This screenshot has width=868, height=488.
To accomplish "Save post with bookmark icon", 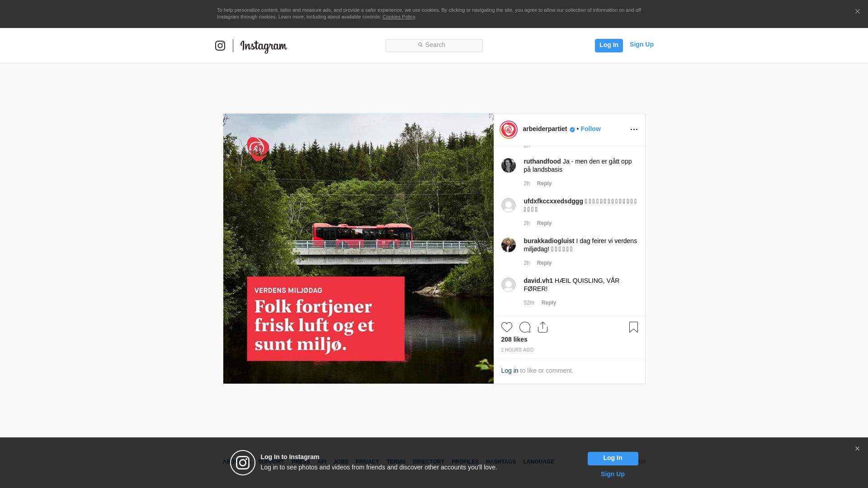I will [633, 327].
